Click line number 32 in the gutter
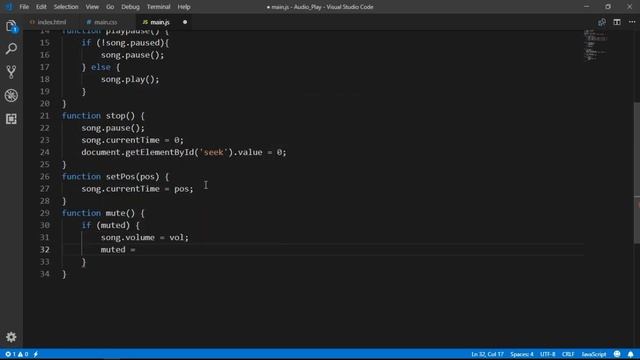 click(44, 250)
